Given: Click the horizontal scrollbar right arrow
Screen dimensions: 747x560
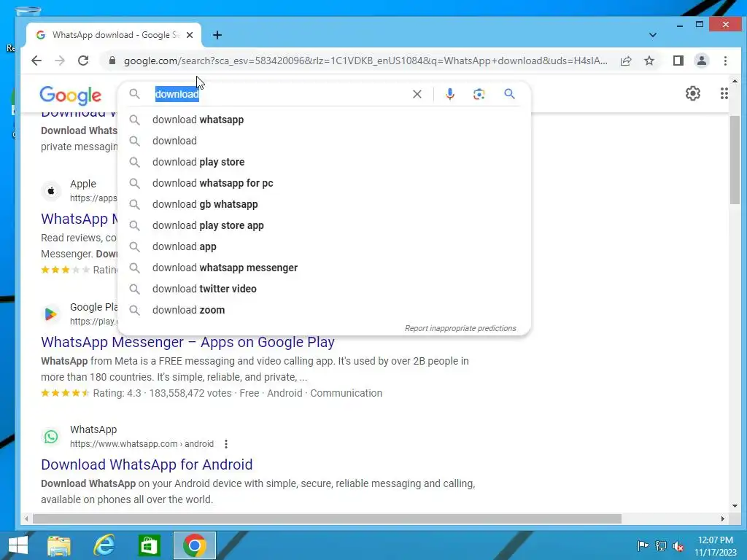Looking at the screenshot, I should (723, 518).
